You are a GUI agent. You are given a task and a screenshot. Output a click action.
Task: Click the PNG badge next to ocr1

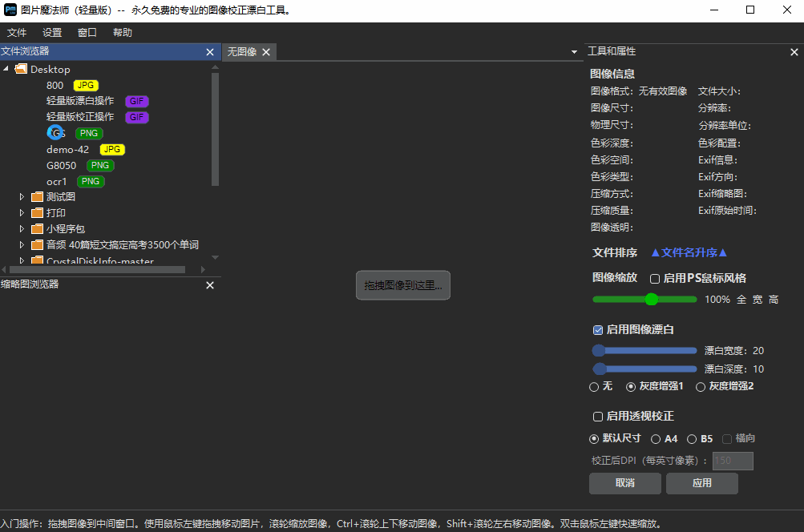(x=90, y=181)
